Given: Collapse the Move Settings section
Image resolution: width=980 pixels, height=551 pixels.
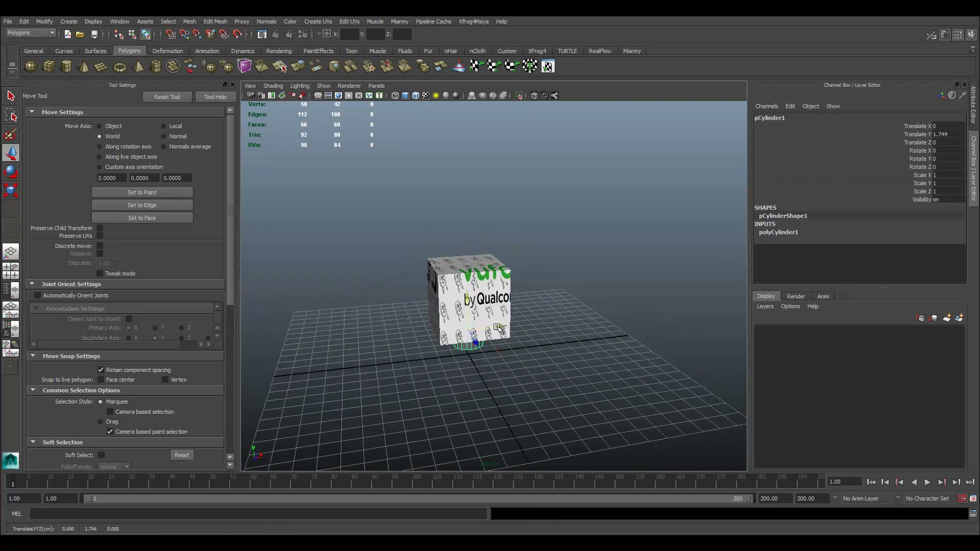Looking at the screenshot, I should 32,112.
